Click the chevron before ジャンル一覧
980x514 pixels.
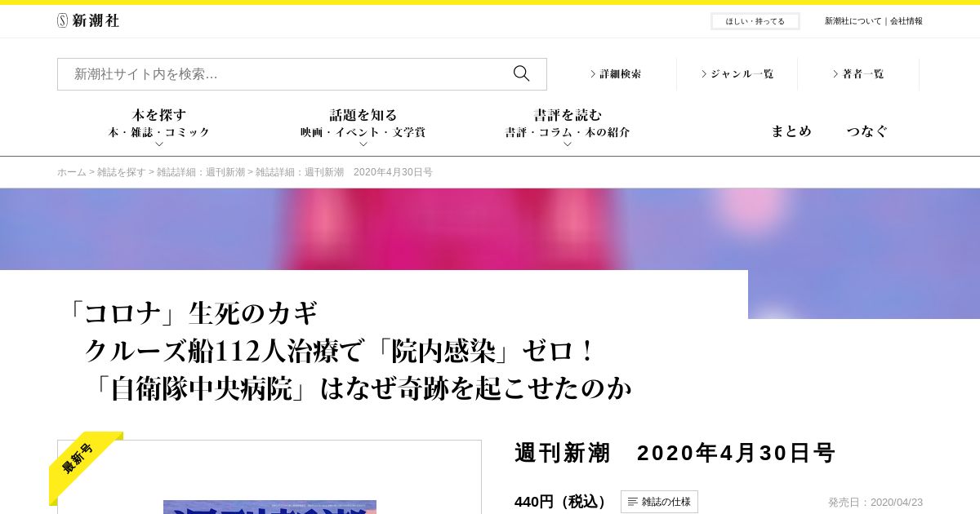pos(704,74)
